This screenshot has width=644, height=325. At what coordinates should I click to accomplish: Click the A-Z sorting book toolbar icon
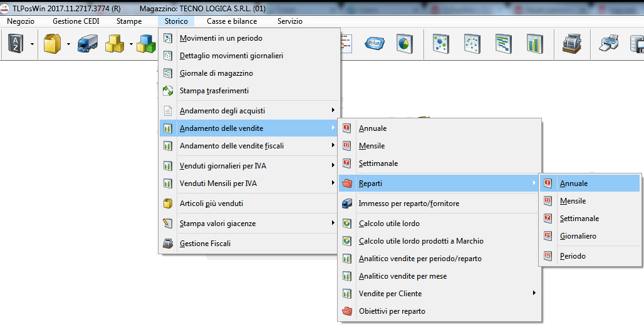click(x=15, y=44)
